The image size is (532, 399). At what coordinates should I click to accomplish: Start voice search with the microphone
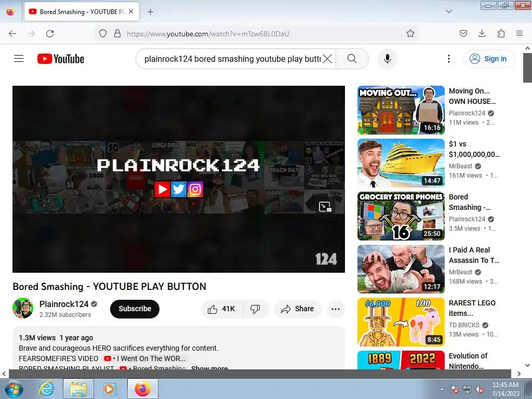pos(387,59)
